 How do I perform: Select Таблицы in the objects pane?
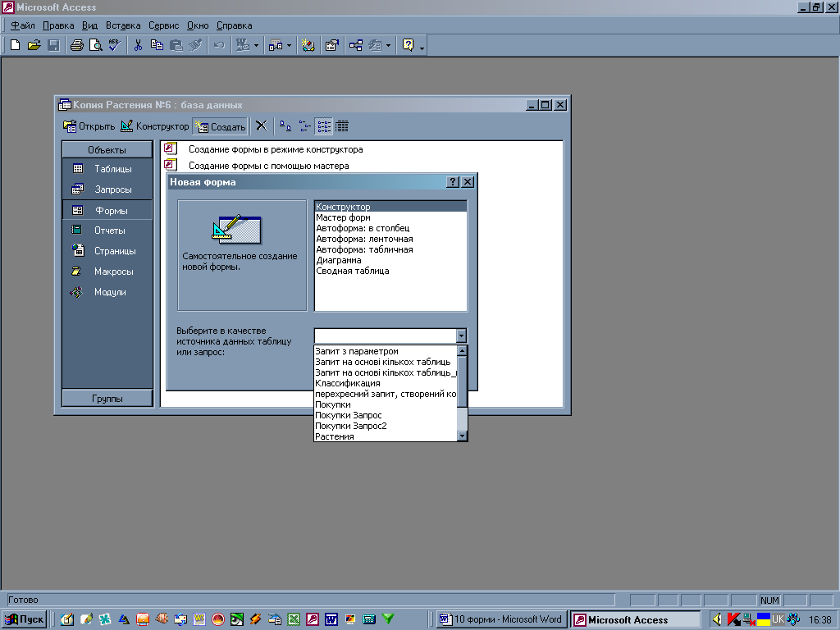[x=107, y=169]
